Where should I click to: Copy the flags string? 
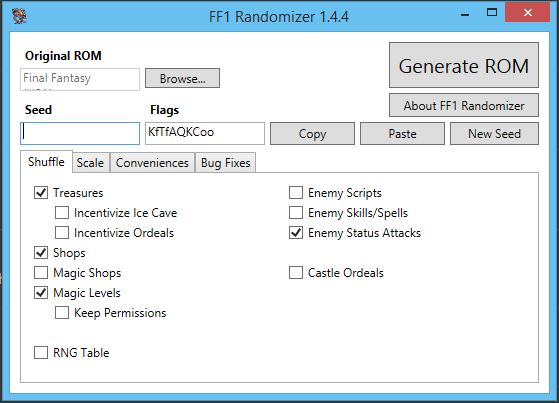(312, 134)
